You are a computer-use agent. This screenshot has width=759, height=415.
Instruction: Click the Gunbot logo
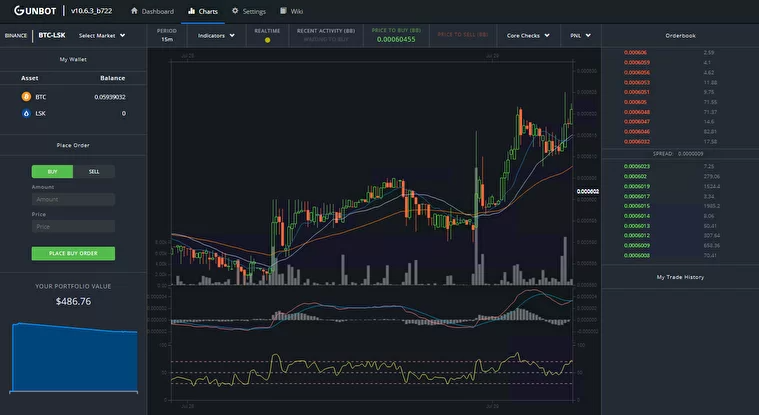coord(35,11)
